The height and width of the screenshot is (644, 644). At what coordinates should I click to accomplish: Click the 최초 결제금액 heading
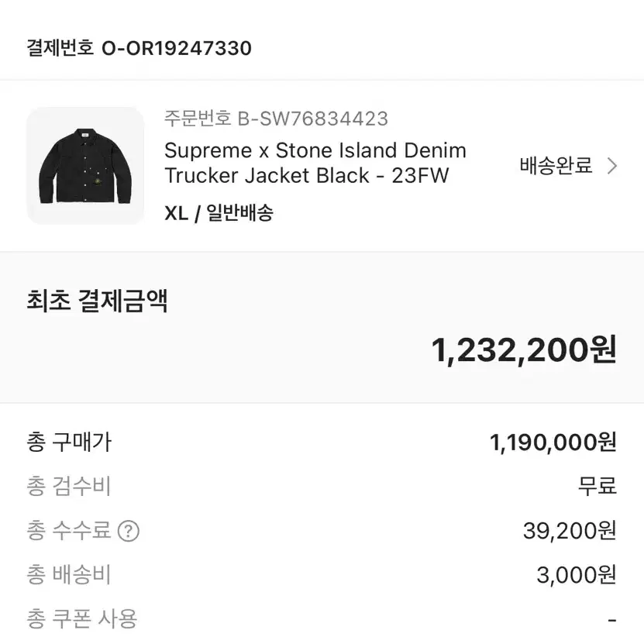pos(98,301)
